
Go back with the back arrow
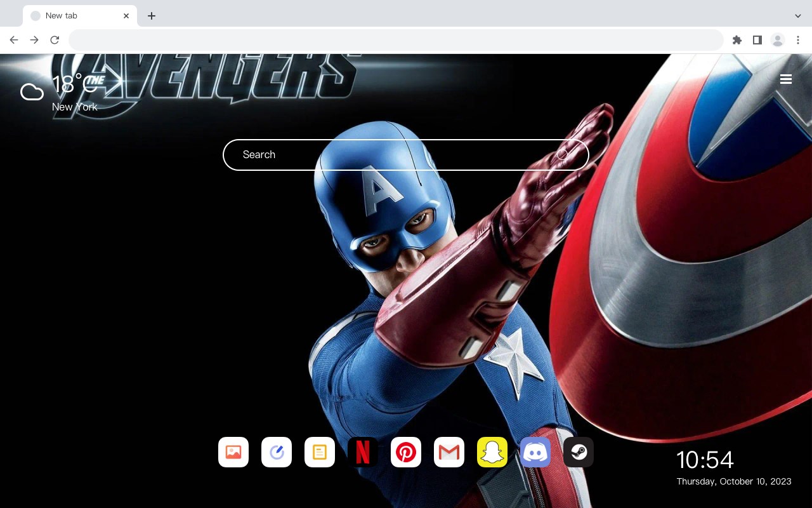click(x=14, y=40)
